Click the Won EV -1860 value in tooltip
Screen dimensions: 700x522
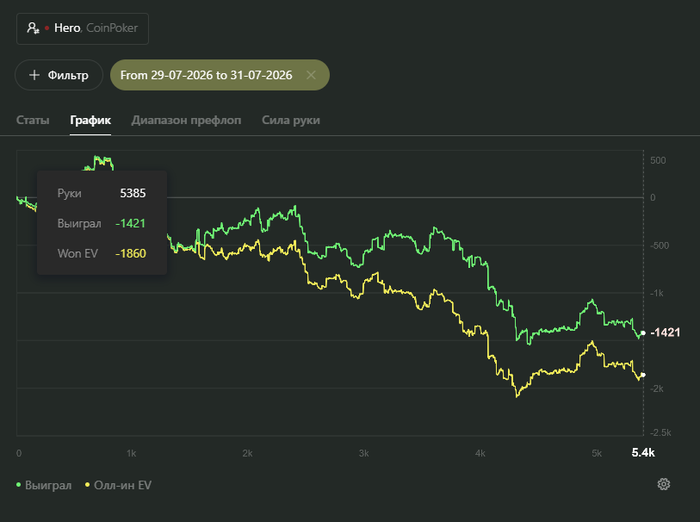[130, 254]
